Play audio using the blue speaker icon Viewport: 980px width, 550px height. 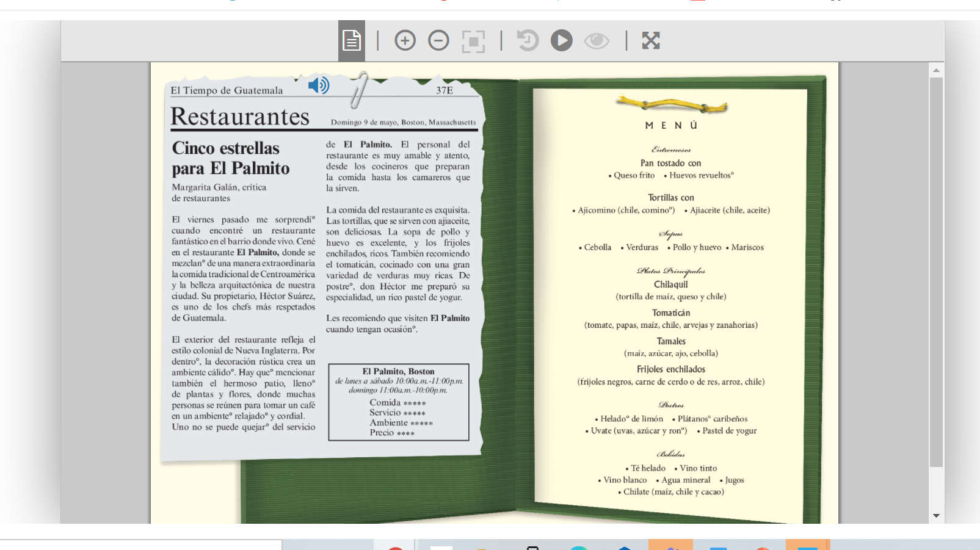click(318, 85)
